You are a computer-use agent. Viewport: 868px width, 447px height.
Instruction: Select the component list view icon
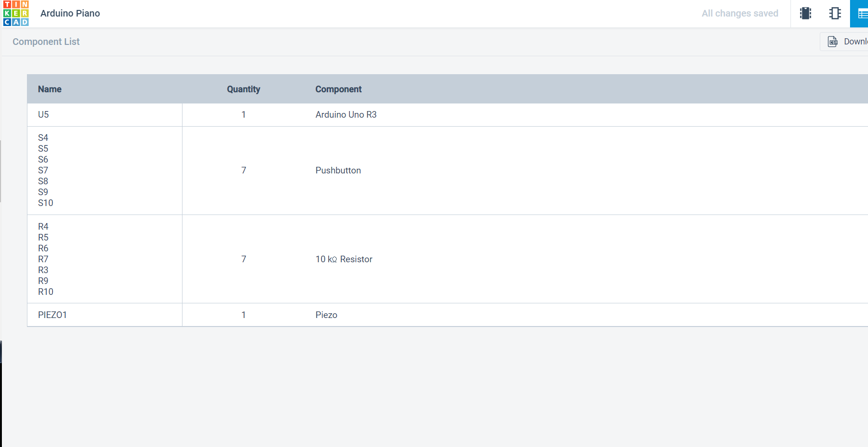(x=861, y=14)
